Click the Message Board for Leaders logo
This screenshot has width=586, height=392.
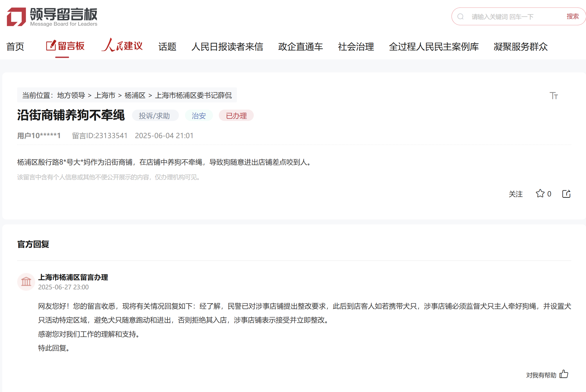(x=52, y=17)
